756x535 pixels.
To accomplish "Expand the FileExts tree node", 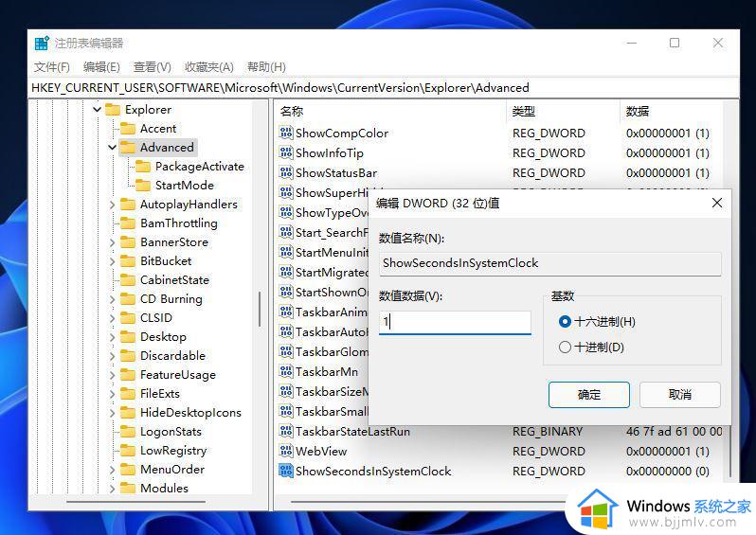I will 113,394.
